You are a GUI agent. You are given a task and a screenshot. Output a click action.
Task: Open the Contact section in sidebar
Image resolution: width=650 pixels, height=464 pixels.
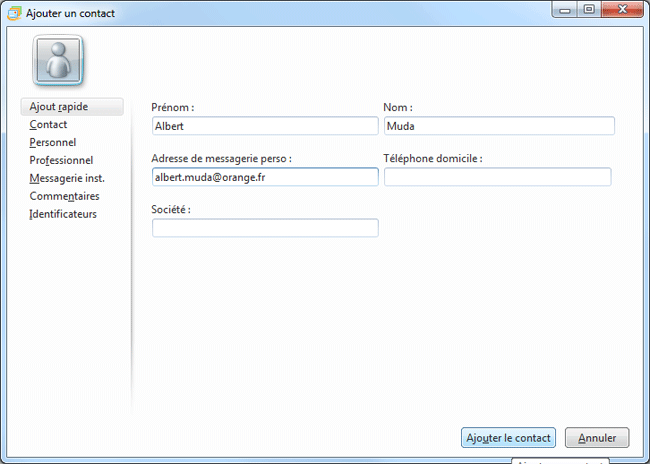point(49,125)
